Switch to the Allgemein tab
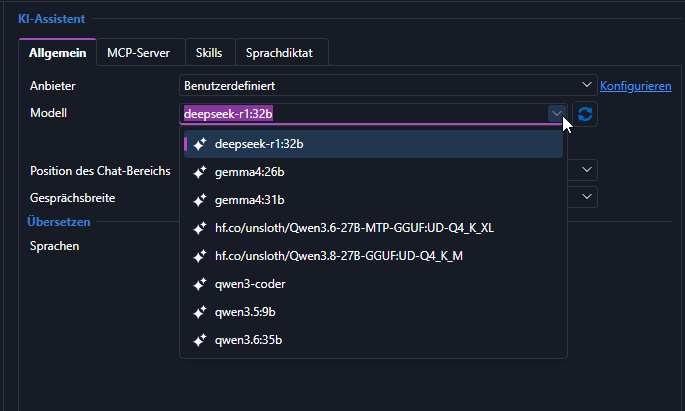The width and height of the screenshot is (685, 411). click(x=57, y=53)
